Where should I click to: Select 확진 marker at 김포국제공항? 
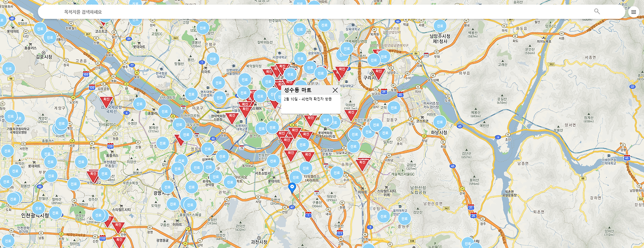click(106, 102)
